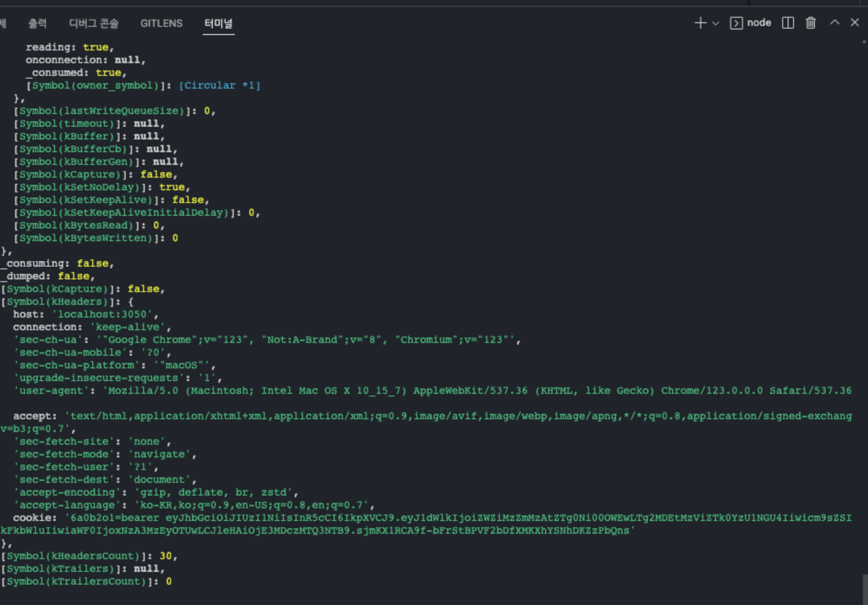Click the _consumed: true line
Image resolution: width=868 pixels, height=605 pixels.
coord(76,73)
